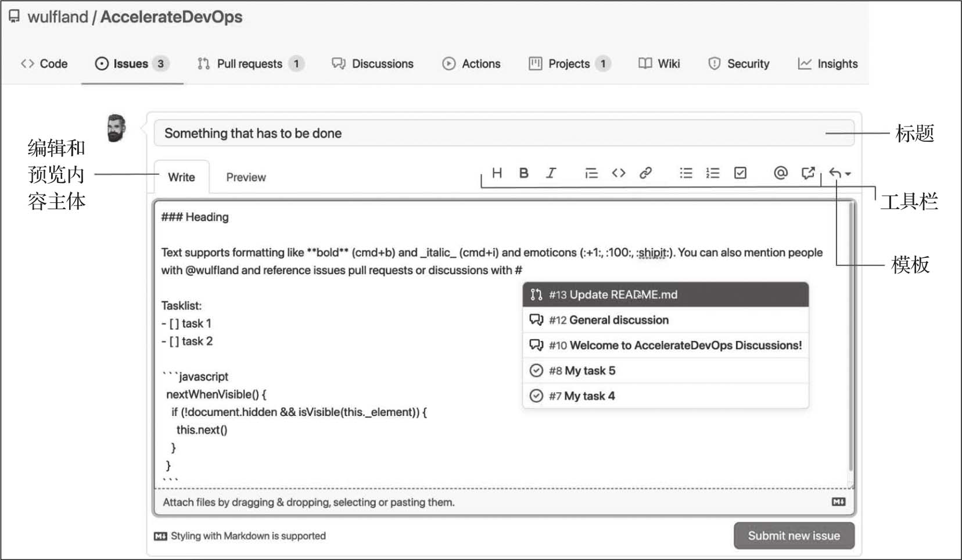The width and height of the screenshot is (962, 560).
Task: Click the text area vertical scrollbar
Action: pyautogui.click(x=850, y=337)
